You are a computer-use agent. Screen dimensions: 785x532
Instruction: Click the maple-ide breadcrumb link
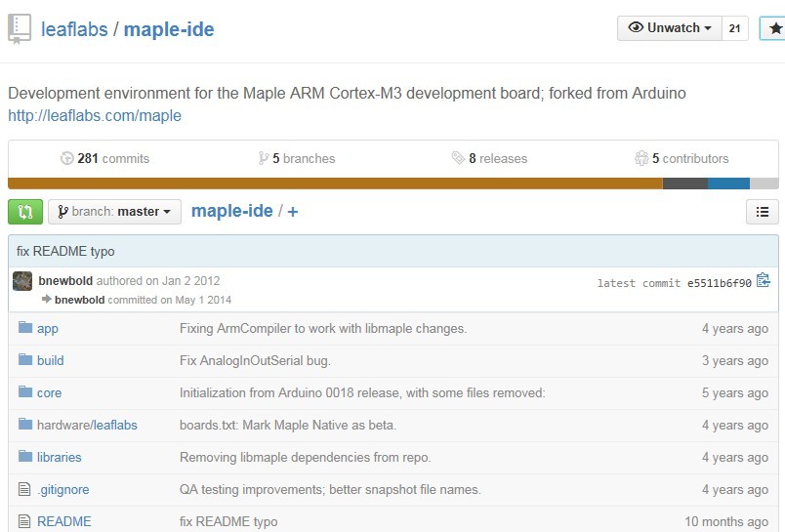click(231, 211)
